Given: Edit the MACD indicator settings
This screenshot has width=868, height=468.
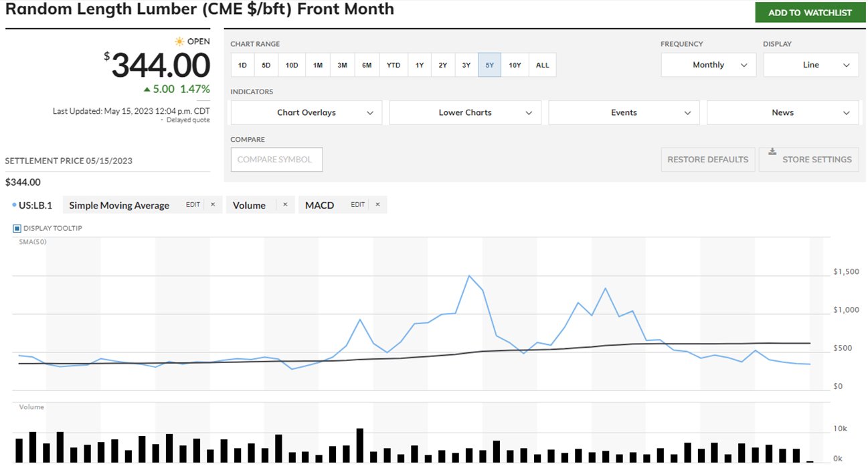Looking at the screenshot, I should coord(358,205).
